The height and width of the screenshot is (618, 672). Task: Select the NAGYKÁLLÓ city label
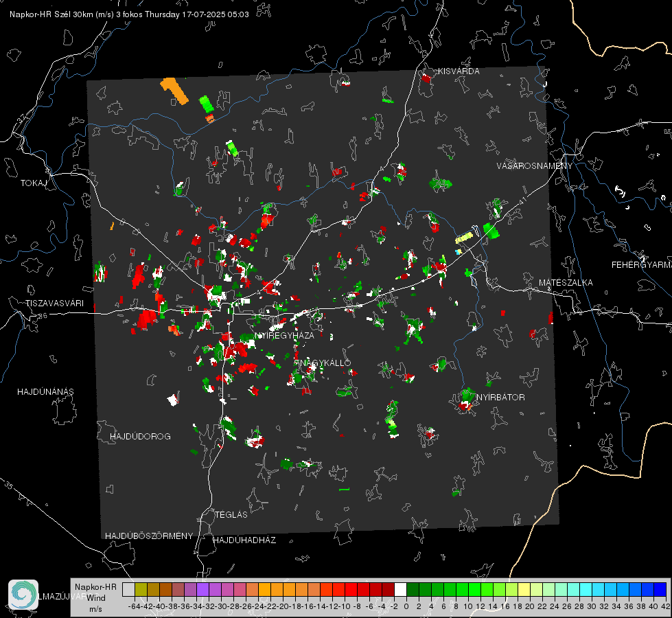pyautogui.click(x=325, y=363)
